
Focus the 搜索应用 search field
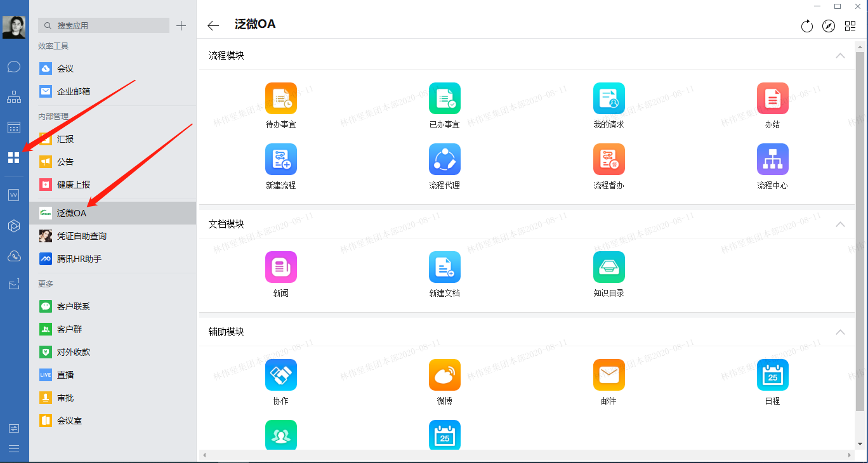click(103, 25)
